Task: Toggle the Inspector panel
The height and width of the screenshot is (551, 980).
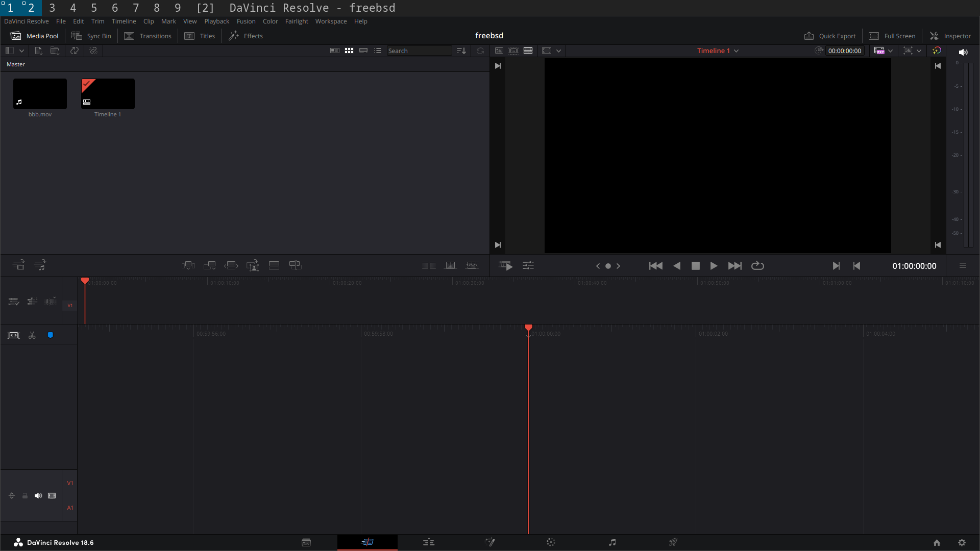Action: (x=950, y=36)
